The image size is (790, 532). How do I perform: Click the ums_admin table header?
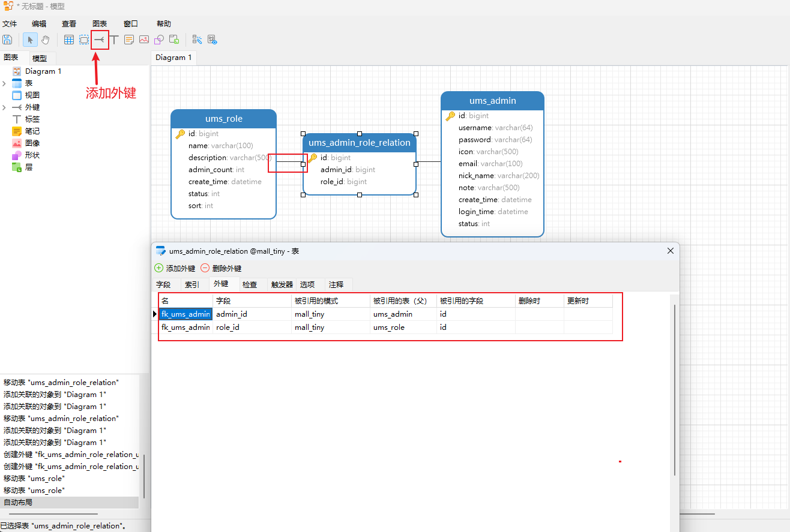(492, 101)
